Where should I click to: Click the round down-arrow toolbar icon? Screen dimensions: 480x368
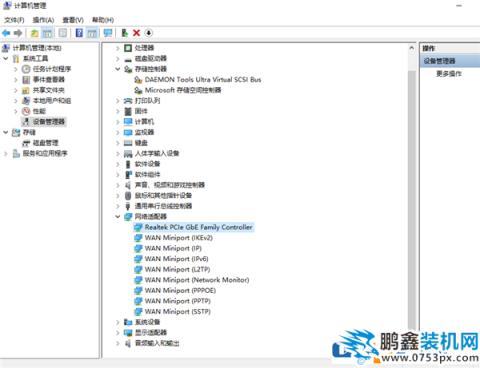pyautogui.click(x=149, y=33)
